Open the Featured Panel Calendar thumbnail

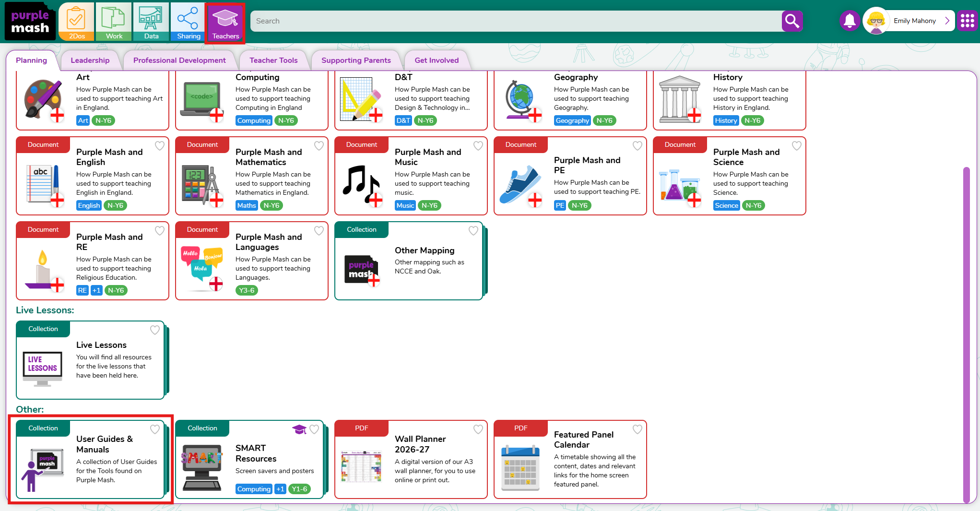click(520, 468)
